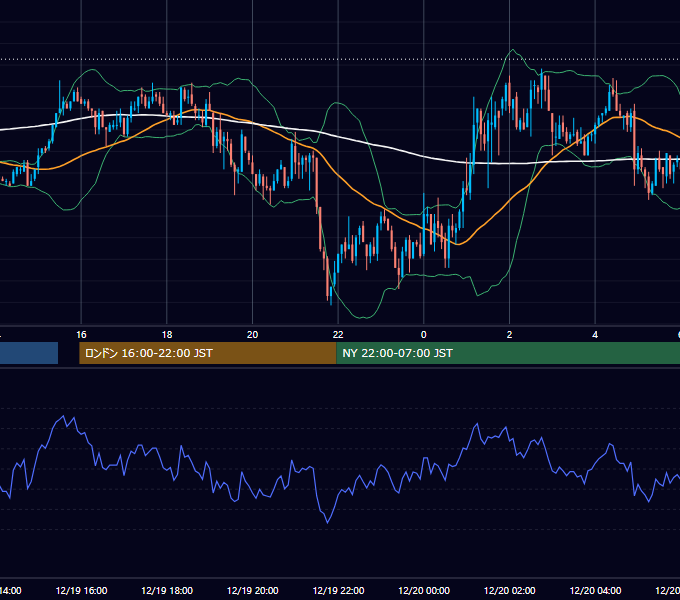Click hour label 0 on upper axis

pyautogui.click(x=424, y=335)
